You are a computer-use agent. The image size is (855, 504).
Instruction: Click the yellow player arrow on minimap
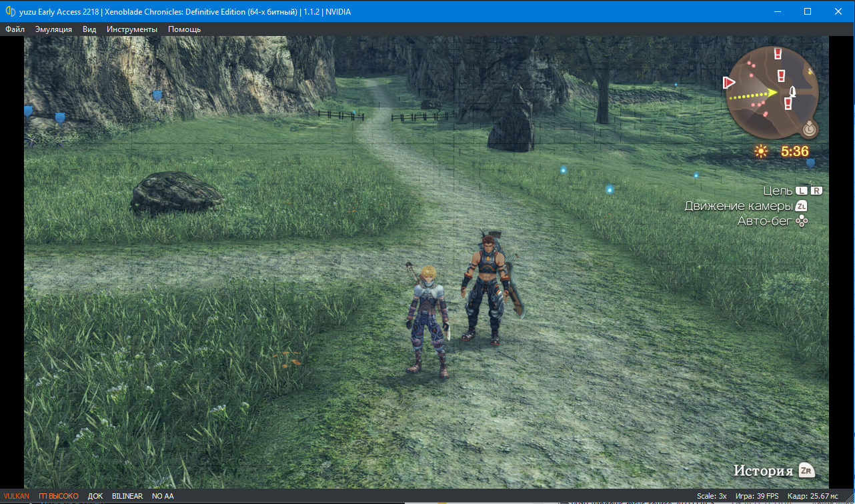coord(772,93)
